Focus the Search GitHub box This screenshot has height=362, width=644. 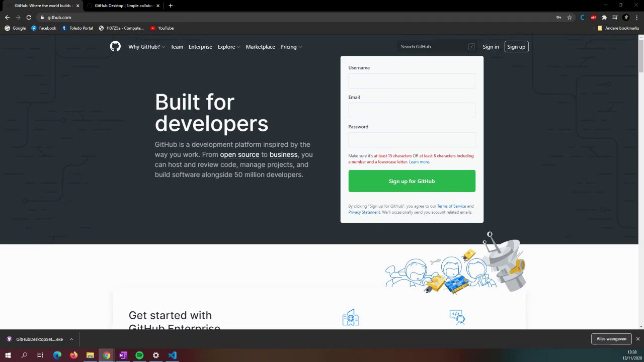[437, 47]
